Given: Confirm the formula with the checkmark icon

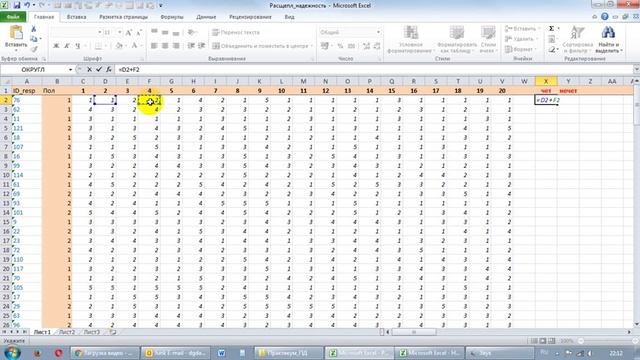Looking at the screenshot, I should 99,69.
